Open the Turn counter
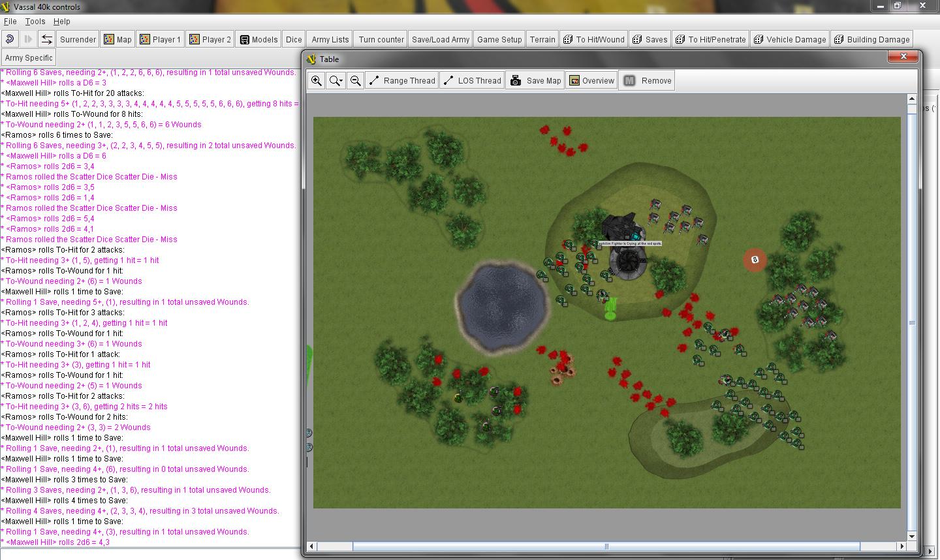This screenshot has width=940, height=560. pyautogui.click(x=381, y=39)
